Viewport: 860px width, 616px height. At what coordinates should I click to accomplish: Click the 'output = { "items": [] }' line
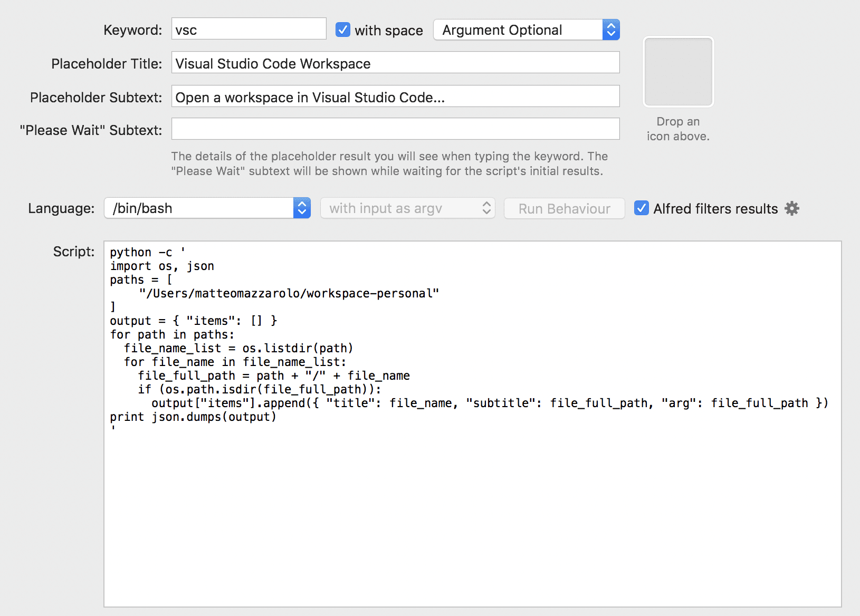click(x=194, y=321)
